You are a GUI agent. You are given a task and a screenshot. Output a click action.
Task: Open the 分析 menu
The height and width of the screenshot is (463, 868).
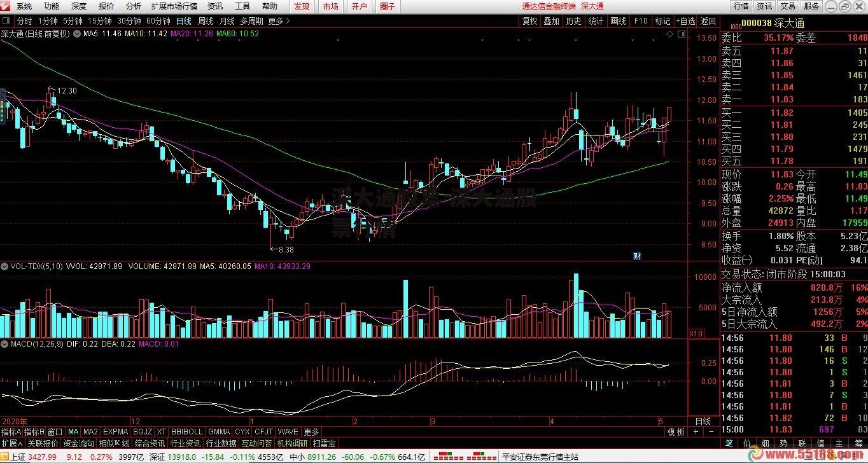[x=134, y=6]
